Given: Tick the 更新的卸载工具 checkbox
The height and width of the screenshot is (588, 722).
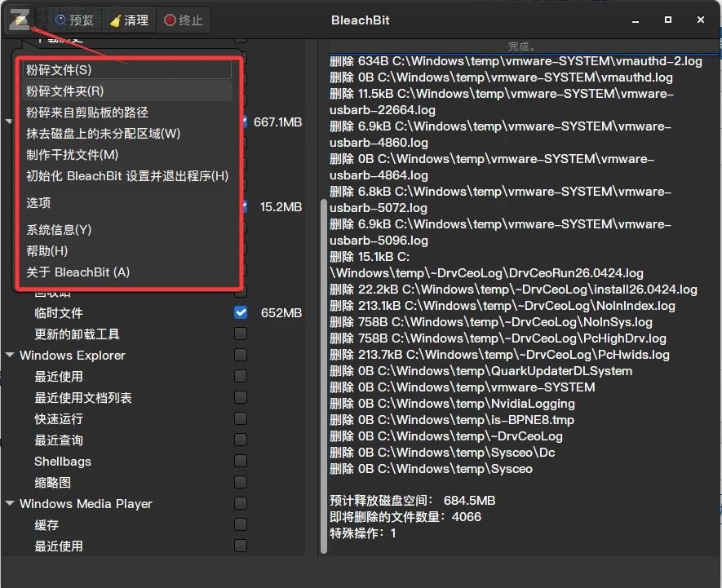Looking at the screenshot, I should point(241,334).
